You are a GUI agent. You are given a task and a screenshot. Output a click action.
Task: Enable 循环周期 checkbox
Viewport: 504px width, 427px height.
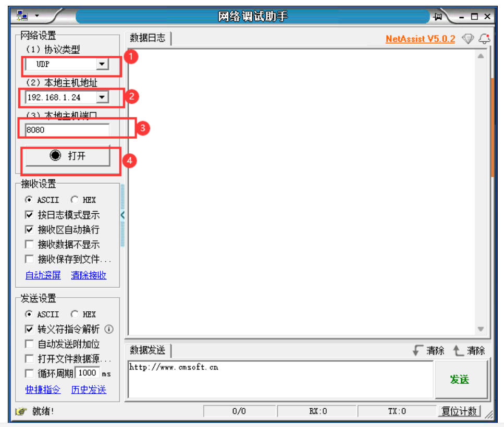pos(29,374)
